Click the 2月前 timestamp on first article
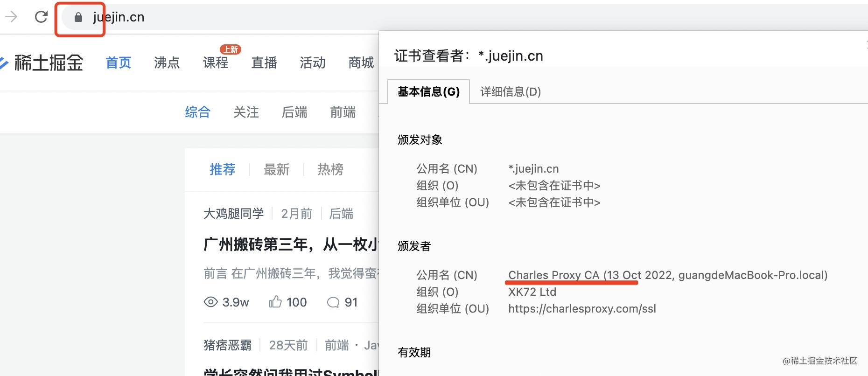The height and width of the screenshot is (376, 868). tap(296, 214)
